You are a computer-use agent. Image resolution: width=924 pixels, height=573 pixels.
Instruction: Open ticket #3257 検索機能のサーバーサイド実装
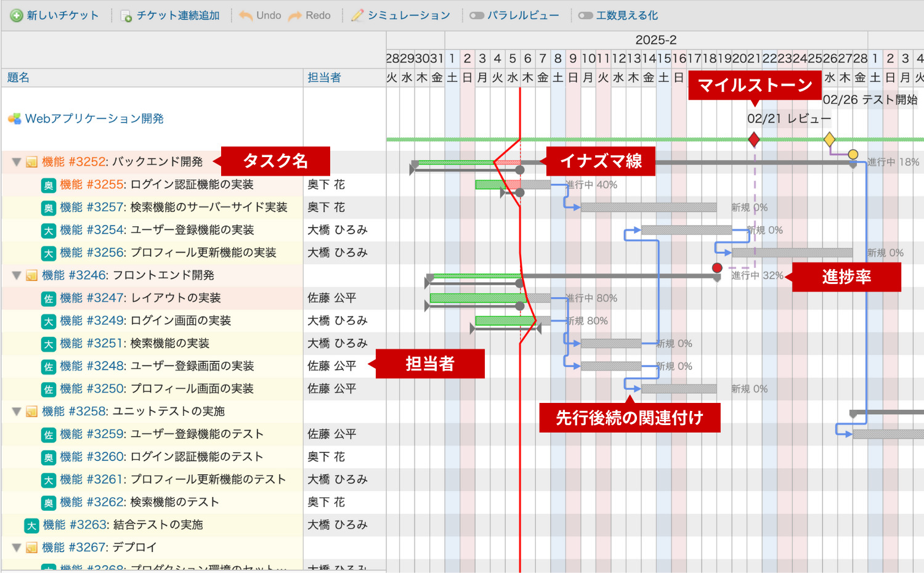174,207
